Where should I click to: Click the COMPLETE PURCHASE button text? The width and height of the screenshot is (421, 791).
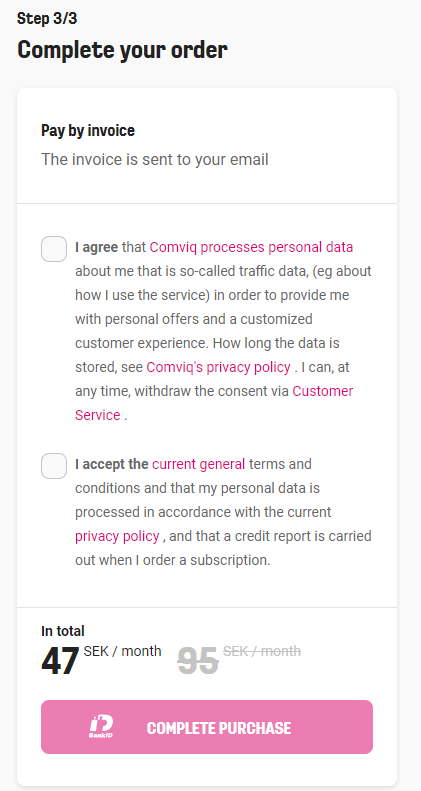pyautogui.click(x=219, y=728)
